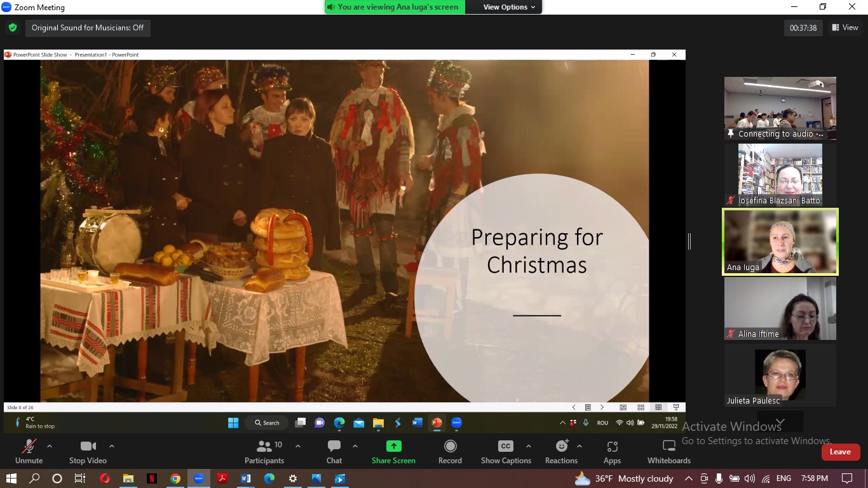Viewport: 868px width, 488px height.
Task: Toggle Original Sound for Musicians
Action: click(88, 28)
